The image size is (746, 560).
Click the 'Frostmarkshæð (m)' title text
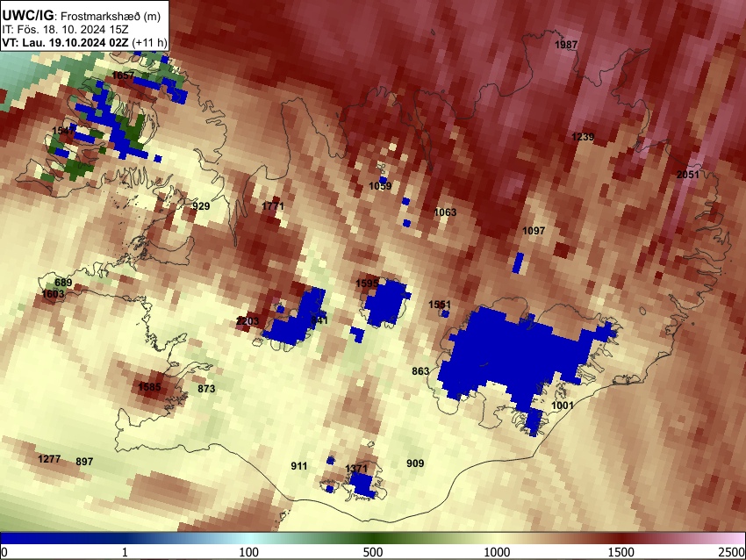(x=111, y=16)
